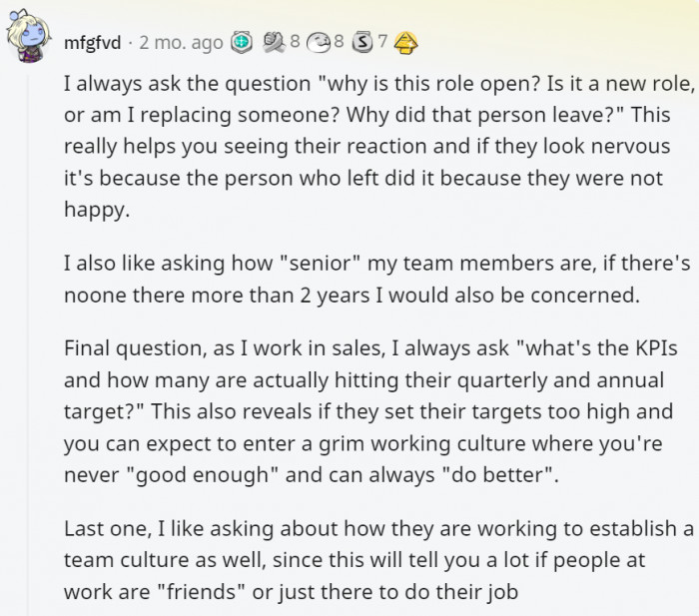Open the mfgfvd user avatar

(27, 37)
